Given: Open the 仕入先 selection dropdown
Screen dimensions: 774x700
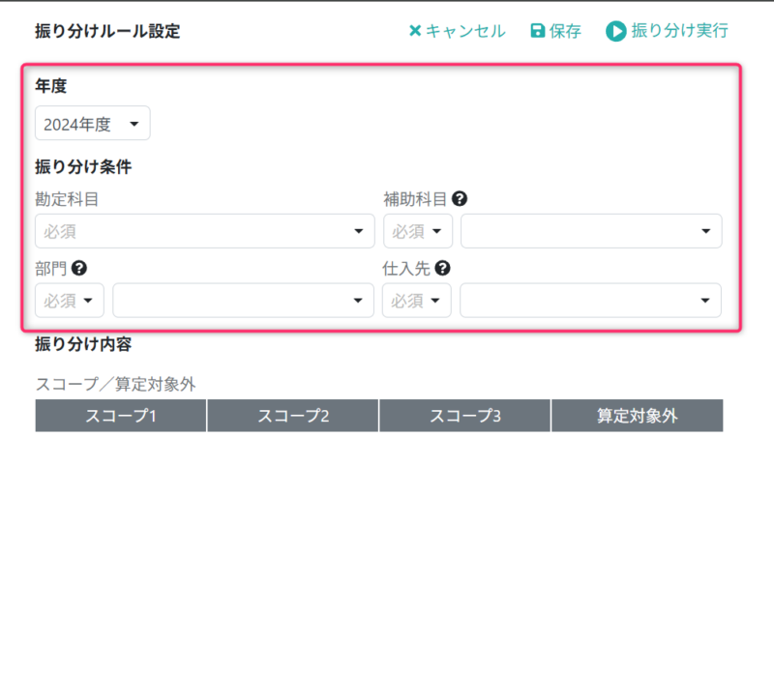Looking at the screenshot, I should coord(590,301).
